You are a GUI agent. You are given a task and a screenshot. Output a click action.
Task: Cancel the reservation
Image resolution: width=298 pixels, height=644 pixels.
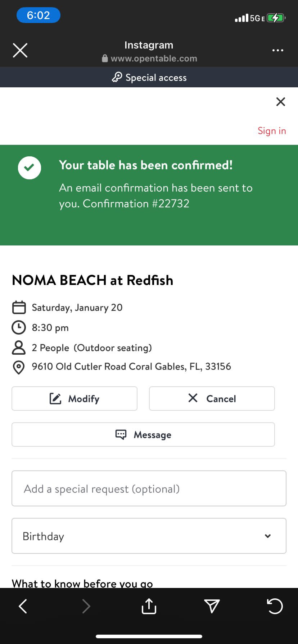tap(212, 399)
